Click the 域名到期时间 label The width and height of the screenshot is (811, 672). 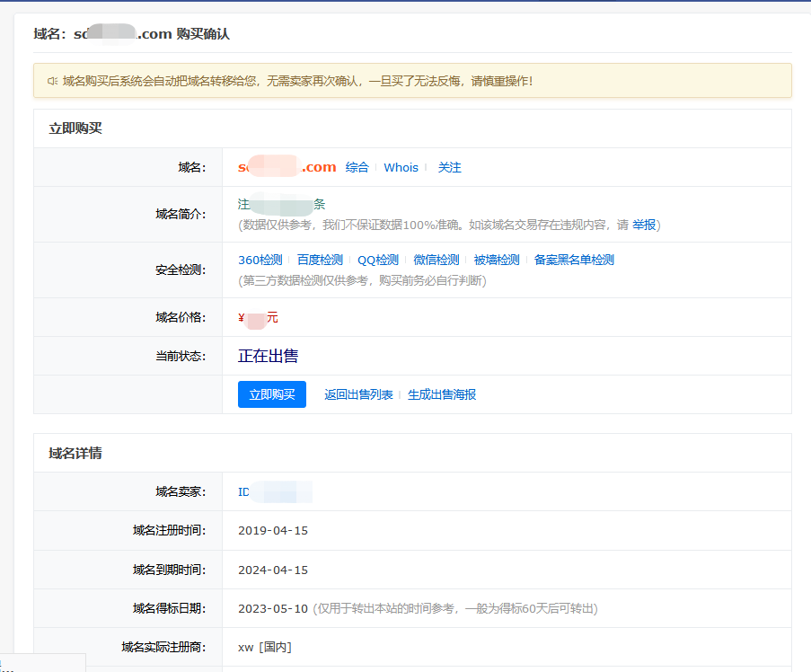click(x=169, y=570)
